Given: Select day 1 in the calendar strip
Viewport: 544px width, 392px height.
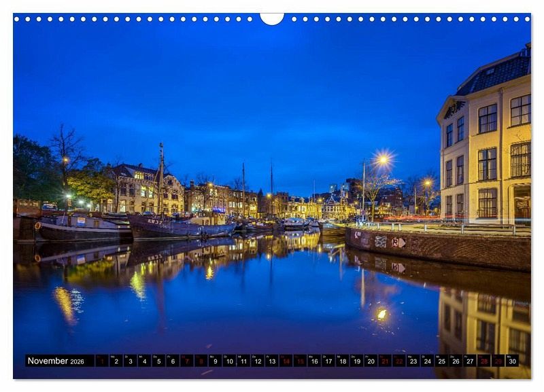Looking at the screenshot, I should click(x=102, y=361).
